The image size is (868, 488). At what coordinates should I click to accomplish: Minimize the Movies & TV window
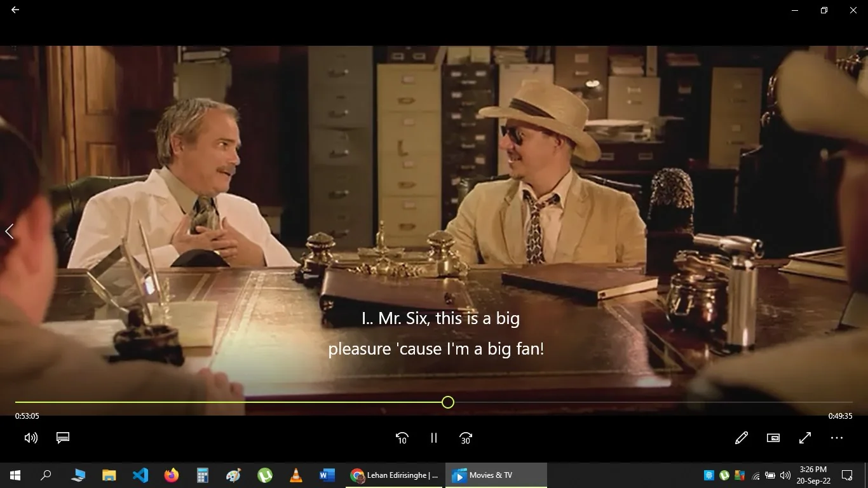tap(795, 10)
